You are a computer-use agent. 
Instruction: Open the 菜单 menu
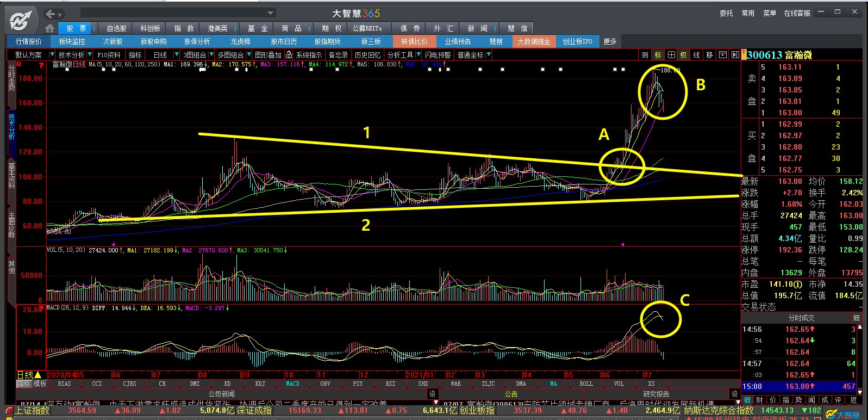pyautogui.click(x=770, y=13)
